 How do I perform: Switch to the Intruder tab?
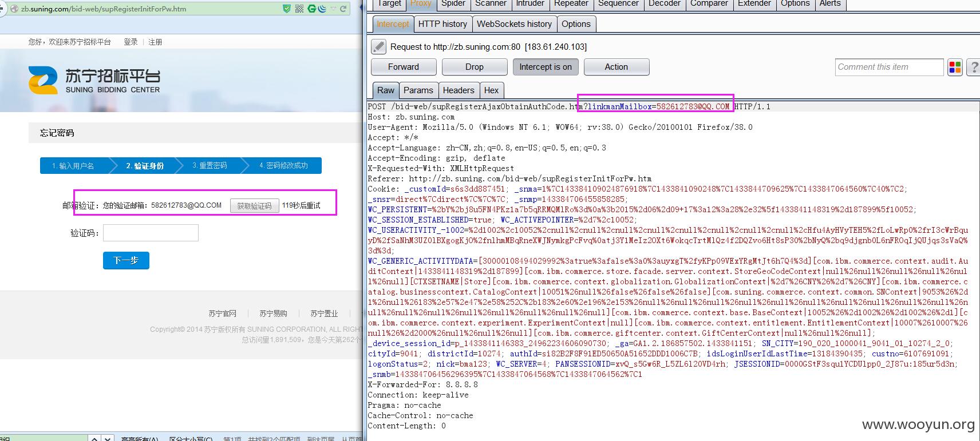tap(530, 4)
